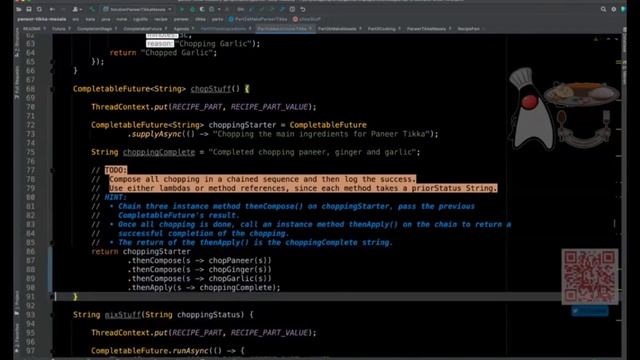Click the chopStuff method breadcrumb
Screen dimensions: 640x360
[x=307, y=19]
